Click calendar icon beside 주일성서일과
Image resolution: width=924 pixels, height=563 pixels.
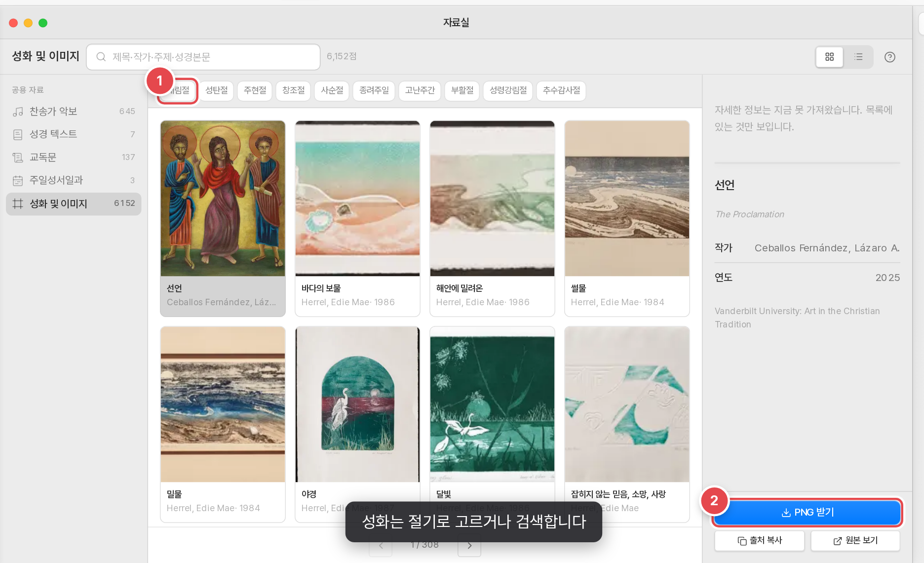pyautogui.click(x=18, y=181)
